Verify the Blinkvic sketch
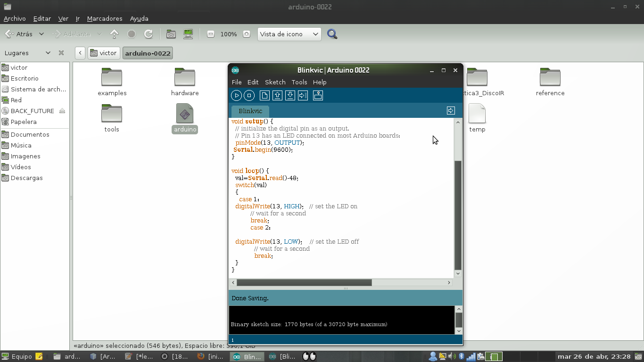This screenshot has width=644, height=362. (x=236, y=95)
